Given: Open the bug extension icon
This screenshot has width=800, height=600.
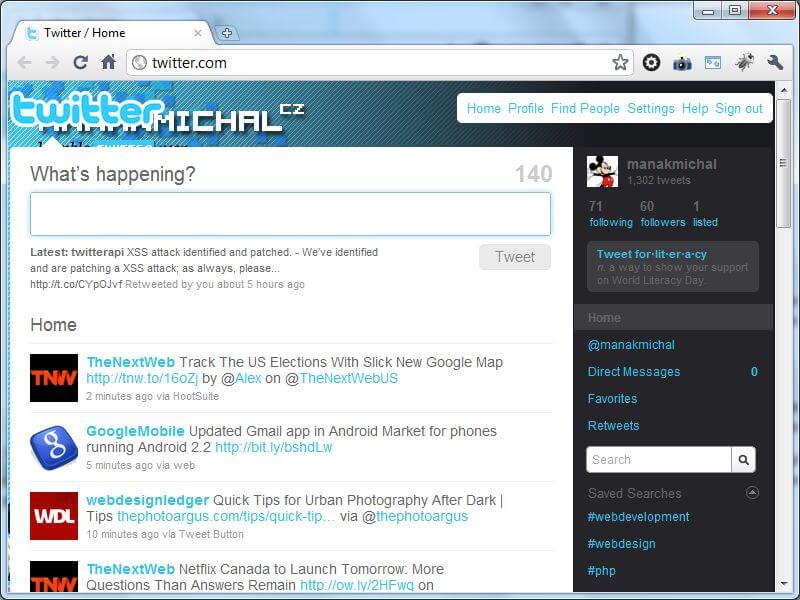Looking at the screenshot, I should (744, 62).
